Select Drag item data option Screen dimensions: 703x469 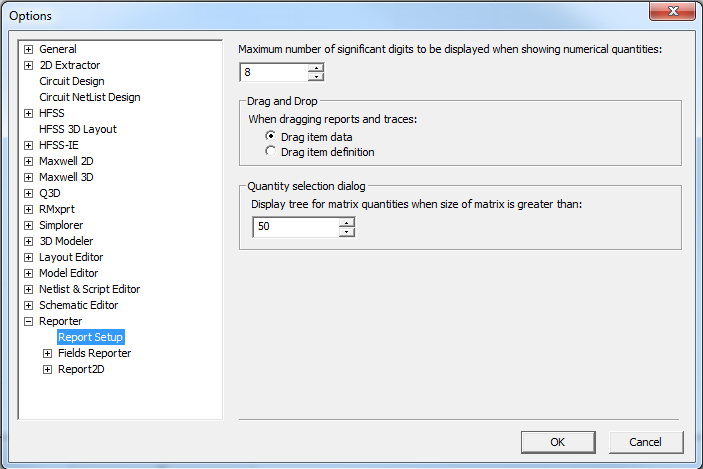click(x=271, y=136)
